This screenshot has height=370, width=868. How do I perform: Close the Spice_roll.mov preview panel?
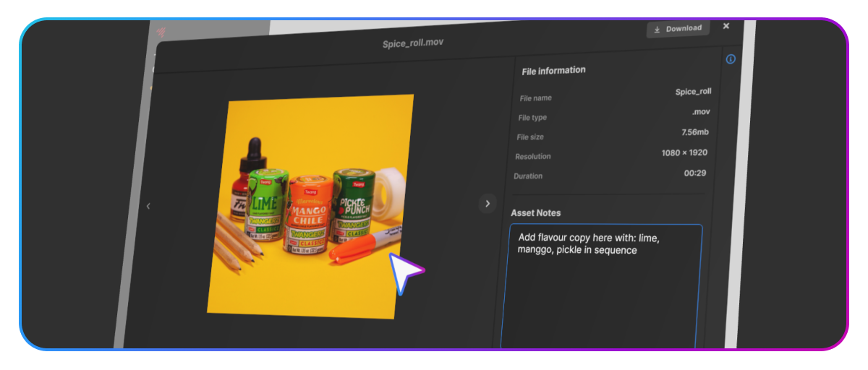(726, 26)
